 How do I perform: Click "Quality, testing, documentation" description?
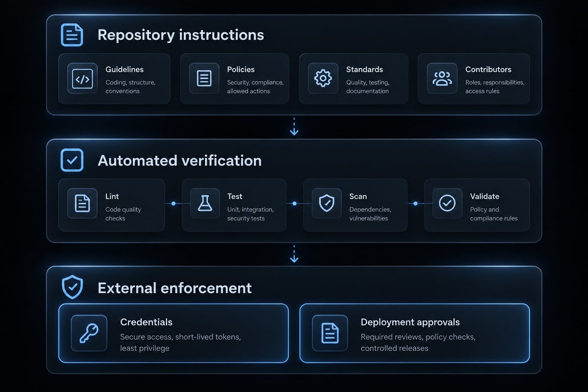click(368, 87)
